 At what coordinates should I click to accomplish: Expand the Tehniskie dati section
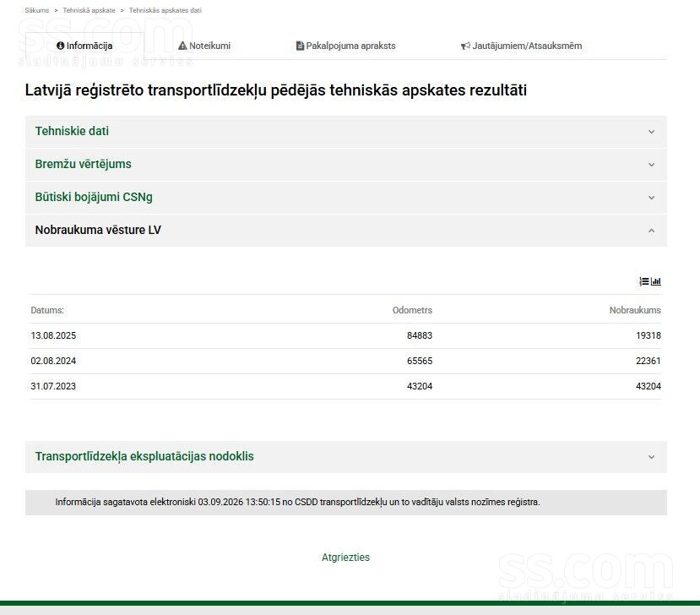click(x=346, y=131)
